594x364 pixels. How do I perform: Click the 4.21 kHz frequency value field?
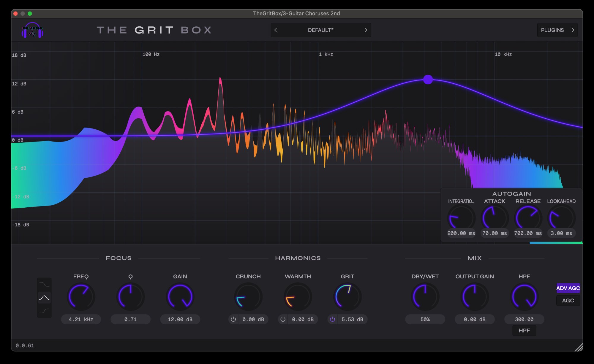click(81, 320)
